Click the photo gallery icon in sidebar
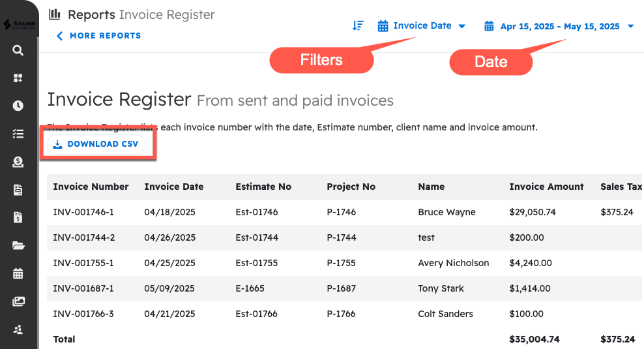 click(x=18, y=302)
